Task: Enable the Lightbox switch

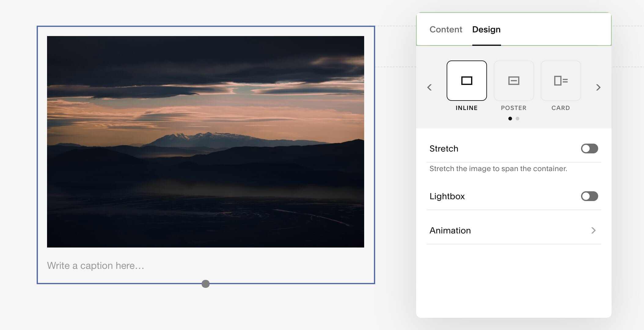Action: click(589, 196)
